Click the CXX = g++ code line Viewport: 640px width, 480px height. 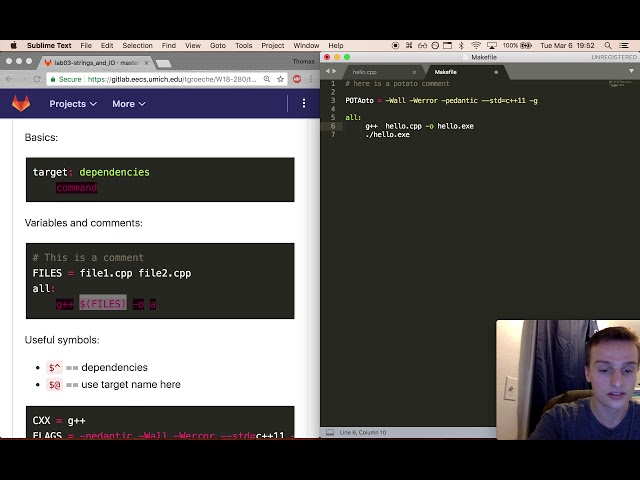point(59,420)
